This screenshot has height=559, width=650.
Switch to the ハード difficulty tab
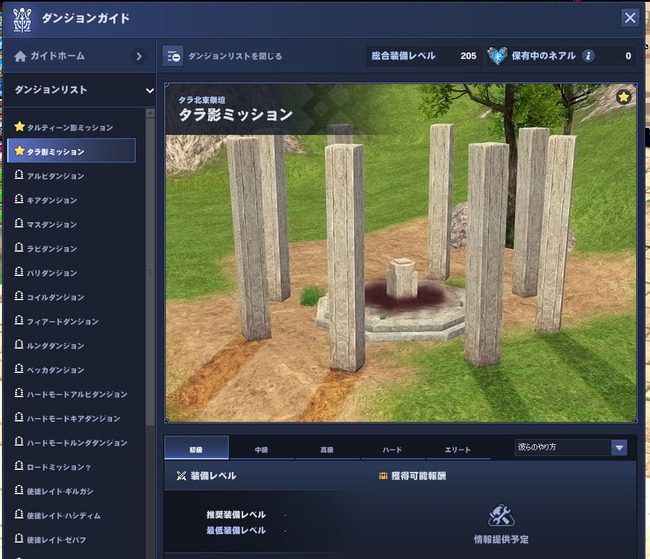[x=392, y=449]
